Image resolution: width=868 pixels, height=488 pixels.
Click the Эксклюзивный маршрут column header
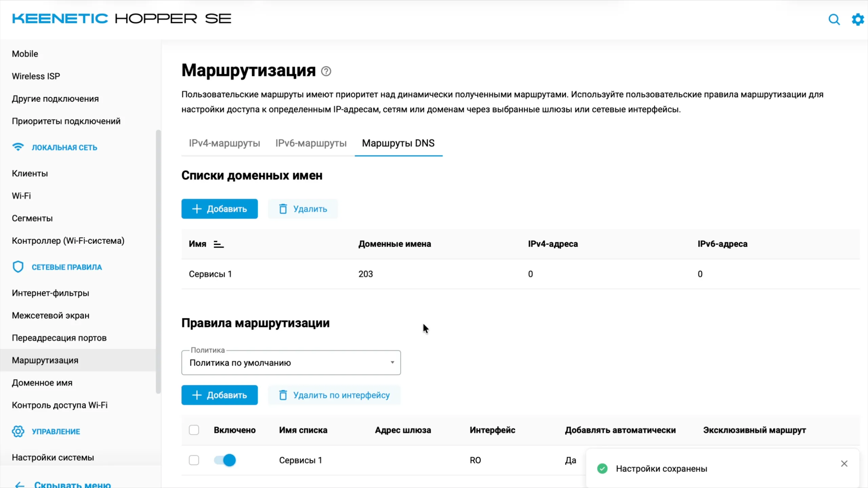(754, 430)
